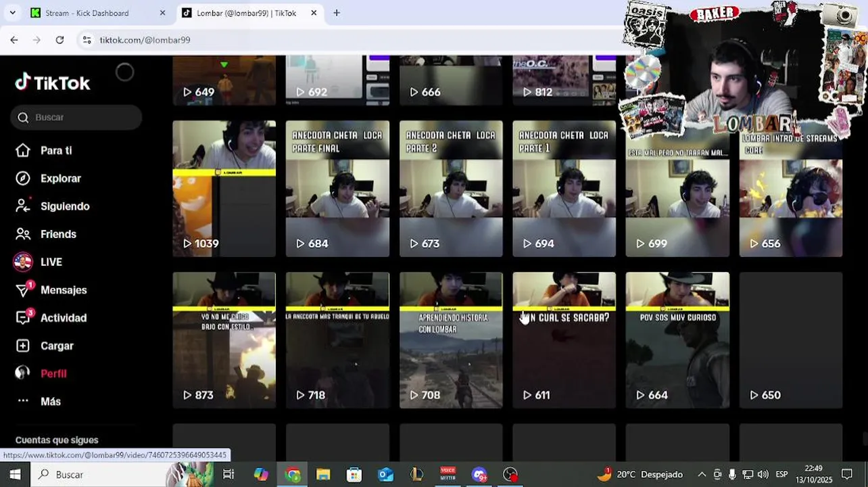Viewport: 868px width, 487px height.
Task: Open video 'La anecdota mas tranqui de tu abuelo'
Action: point(337,340)
